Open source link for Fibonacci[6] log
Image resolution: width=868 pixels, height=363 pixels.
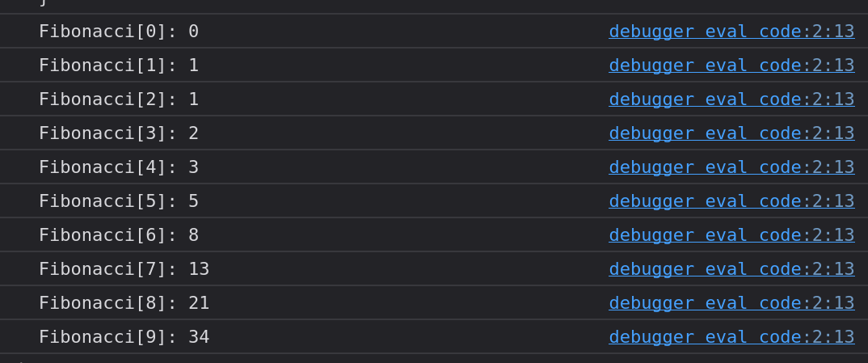click(731, 235)
